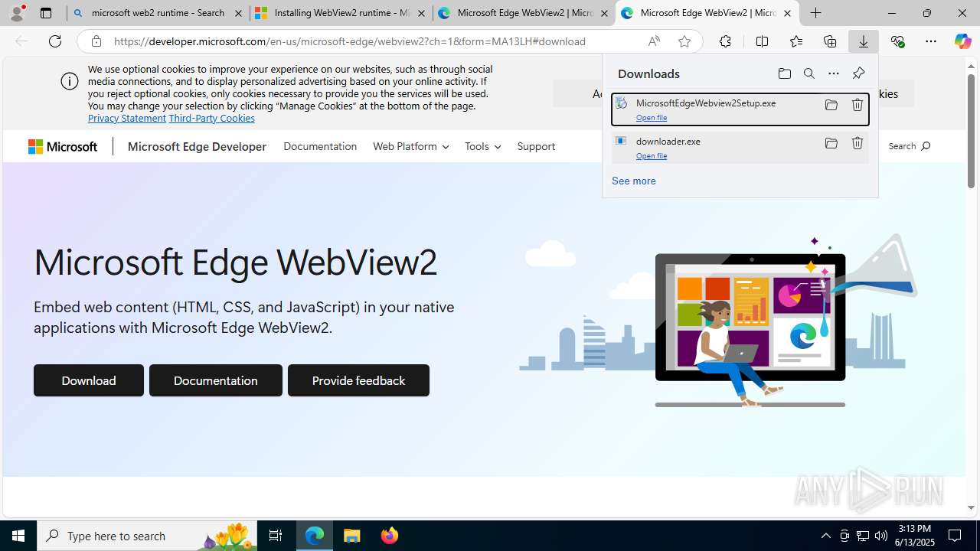Open downloads folder icon in Downloads panel
The image size is (980, 551).
(784, 73)
